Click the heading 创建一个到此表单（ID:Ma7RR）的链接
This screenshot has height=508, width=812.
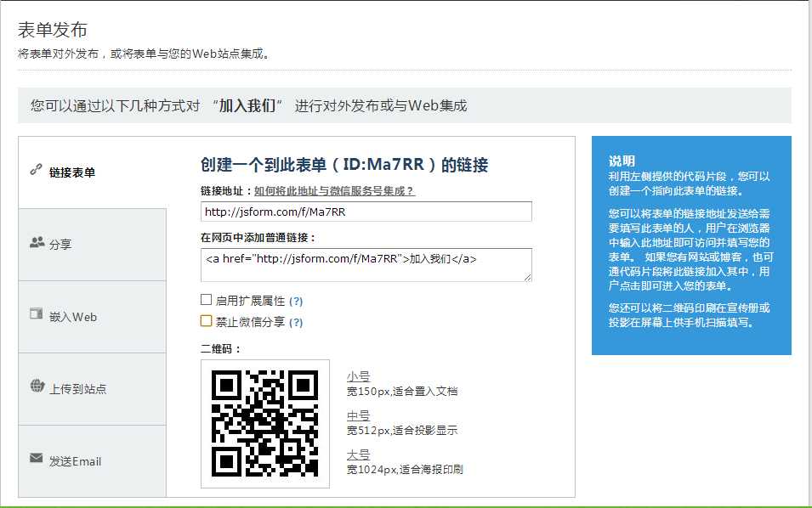coord(344,165)
